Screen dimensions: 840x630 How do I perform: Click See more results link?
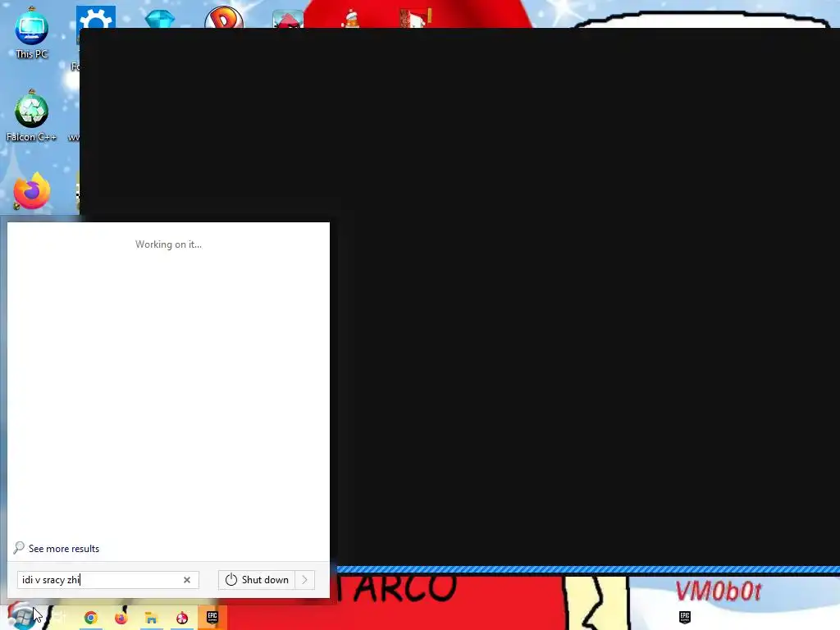pyautogui.click(x=64, y=549)
